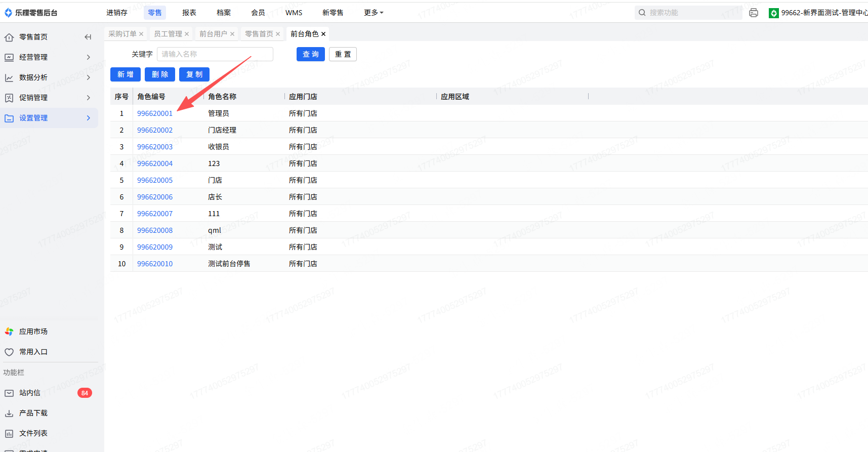
Task: Expand the 经营管理 submenu arrow
Action: point(89,57)
